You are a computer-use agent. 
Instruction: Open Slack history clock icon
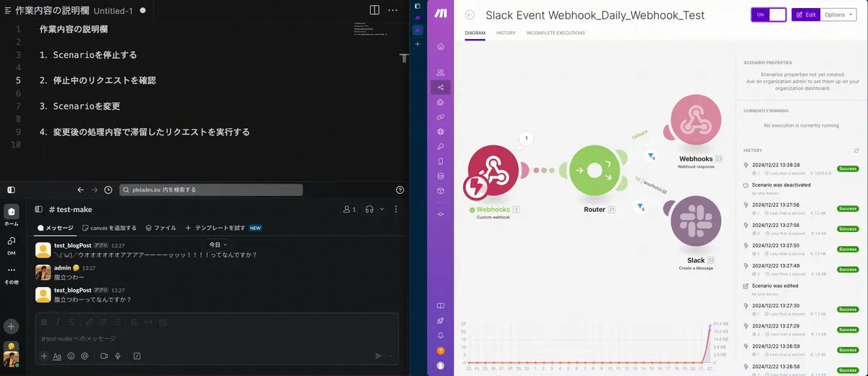109,190
